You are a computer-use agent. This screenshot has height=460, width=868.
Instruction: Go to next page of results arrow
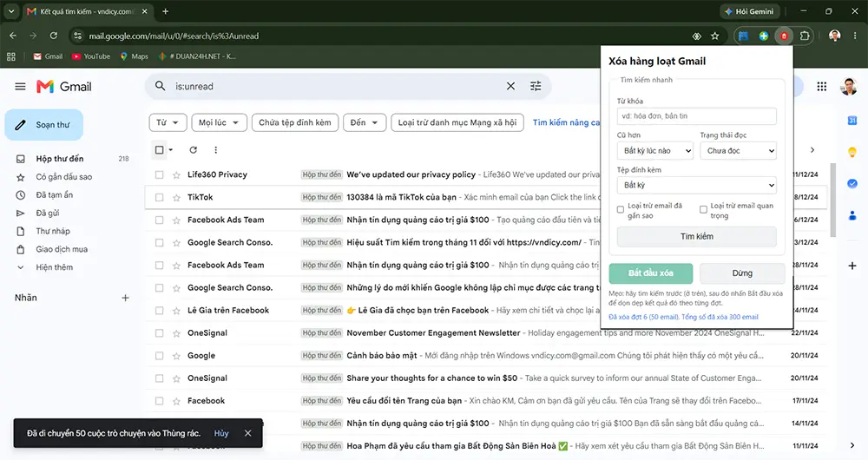(812, 150)
